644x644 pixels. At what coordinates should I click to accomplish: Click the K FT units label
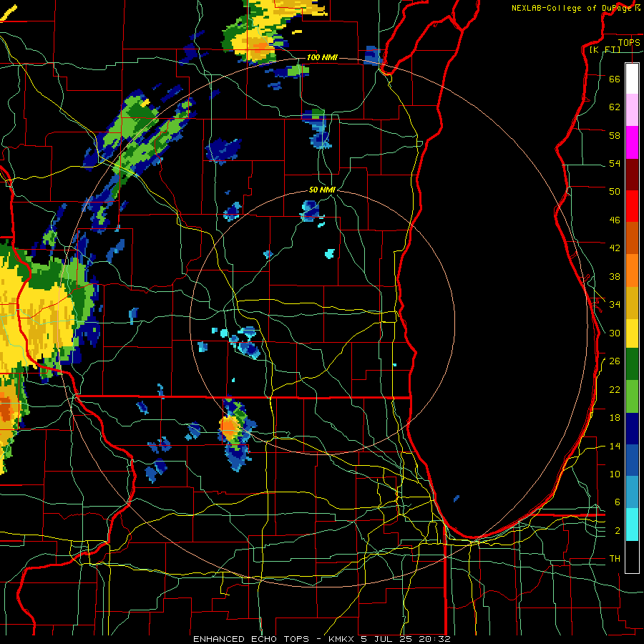pyautogui.click(x=605, y=49)
